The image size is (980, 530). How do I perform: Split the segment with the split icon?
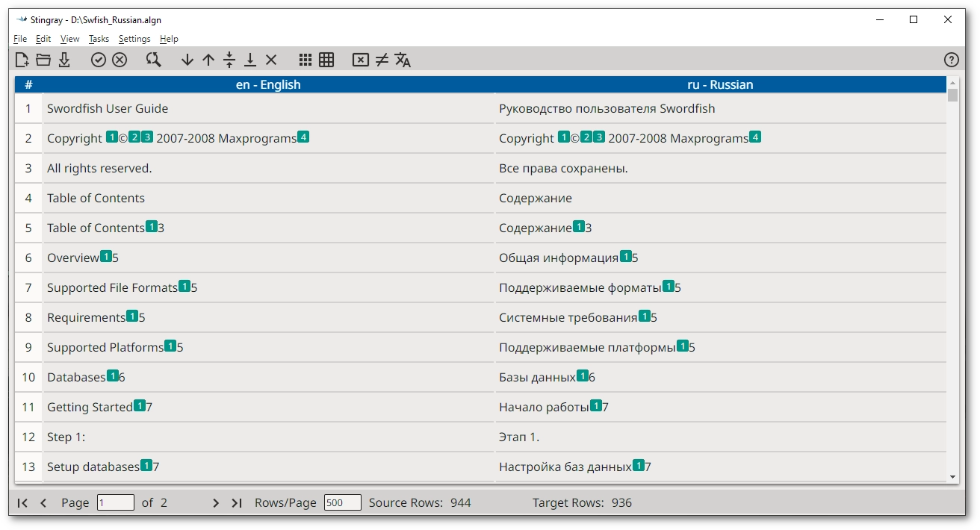point(229,60)
